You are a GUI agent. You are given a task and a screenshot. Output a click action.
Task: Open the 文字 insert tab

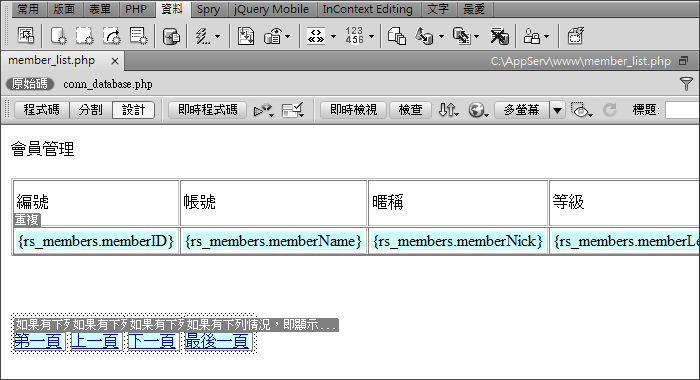pyautogui.click(x=438, y=9)
